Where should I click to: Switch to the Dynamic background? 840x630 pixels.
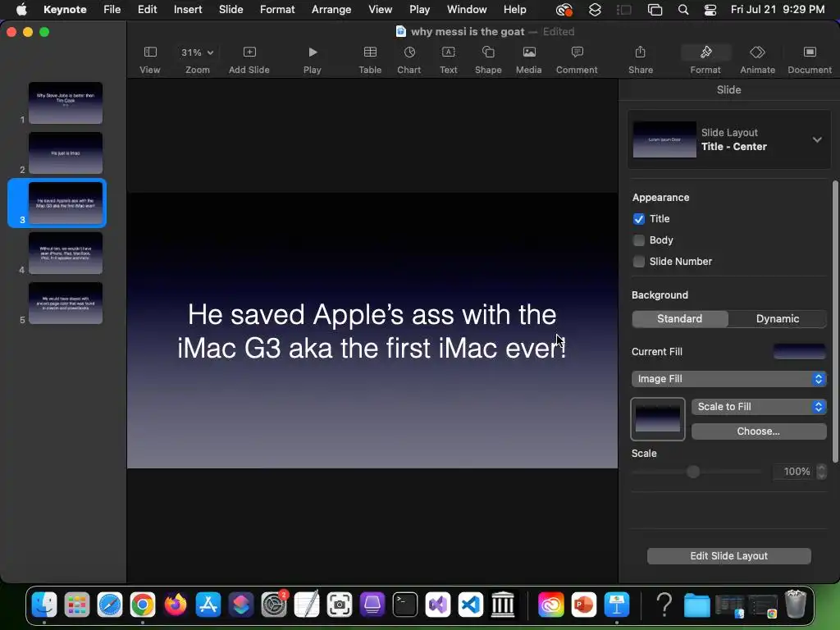(778, 319)
